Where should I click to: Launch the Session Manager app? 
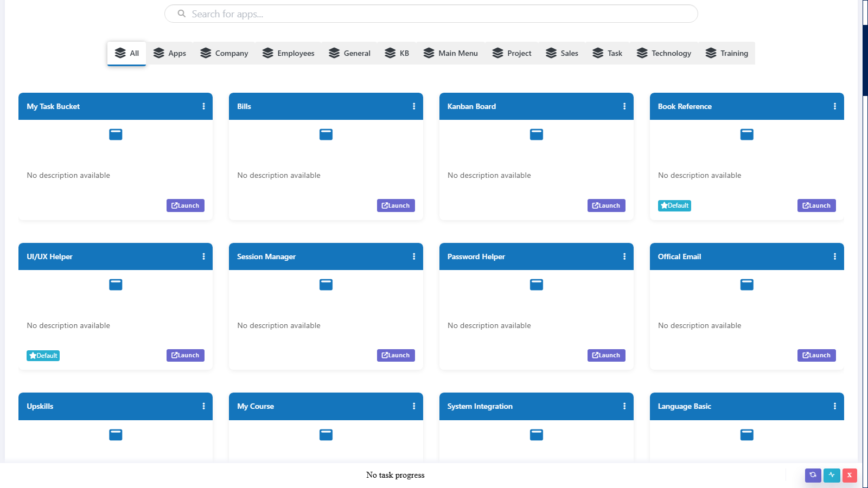396,355
